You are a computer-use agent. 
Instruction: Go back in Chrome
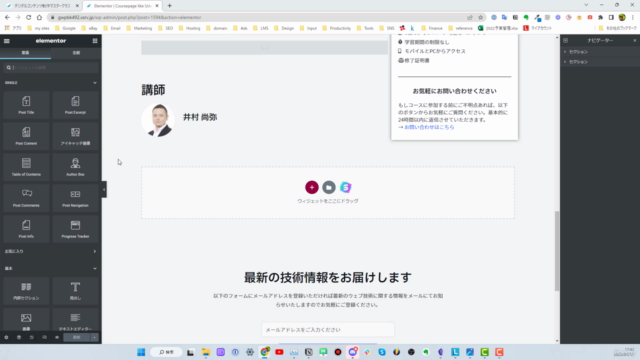point(7,18)
